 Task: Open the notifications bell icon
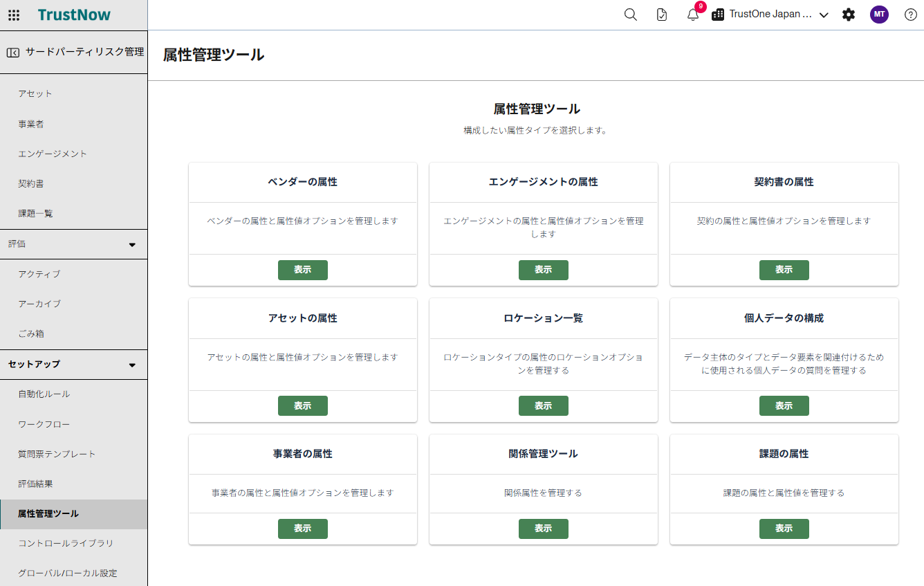coord(693,15)
